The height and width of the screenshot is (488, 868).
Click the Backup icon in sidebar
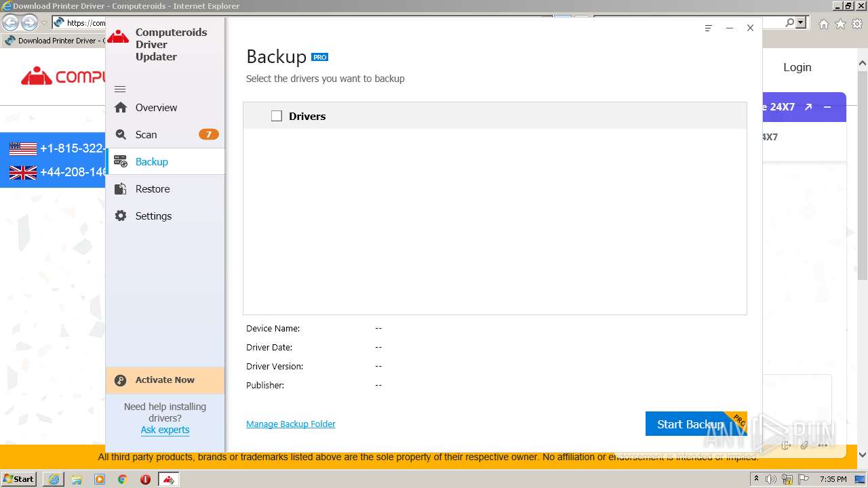click(121, 161)
